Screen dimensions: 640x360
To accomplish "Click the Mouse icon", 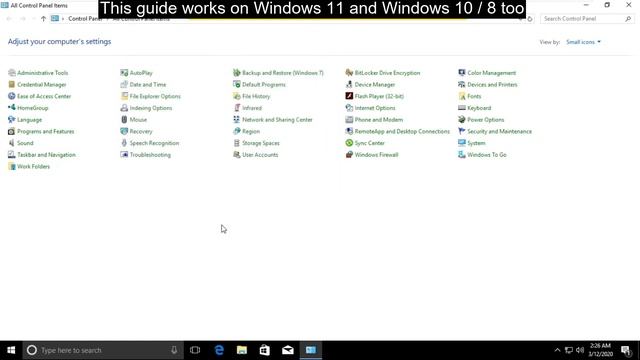I will coord(124,120).
